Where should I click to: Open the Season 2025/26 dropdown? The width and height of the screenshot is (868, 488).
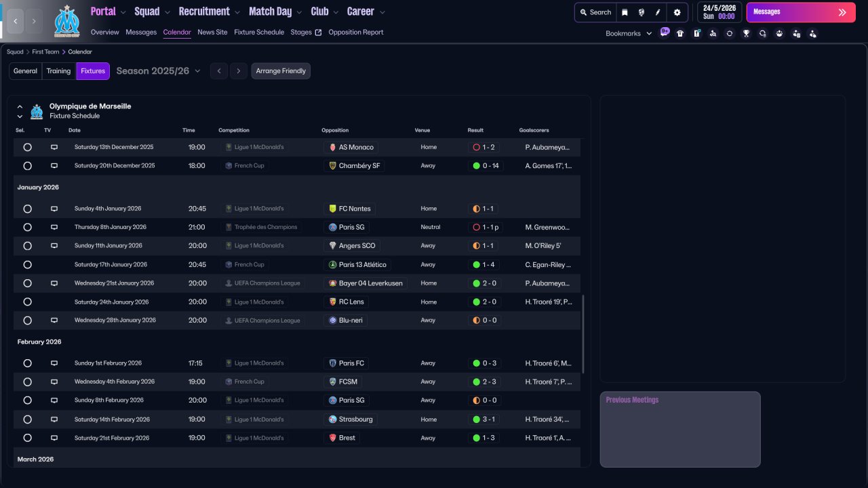(159, 70)
